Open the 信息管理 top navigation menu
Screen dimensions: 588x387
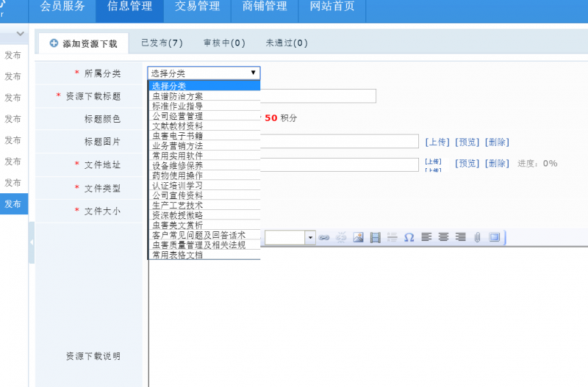(x=130, y=7)
